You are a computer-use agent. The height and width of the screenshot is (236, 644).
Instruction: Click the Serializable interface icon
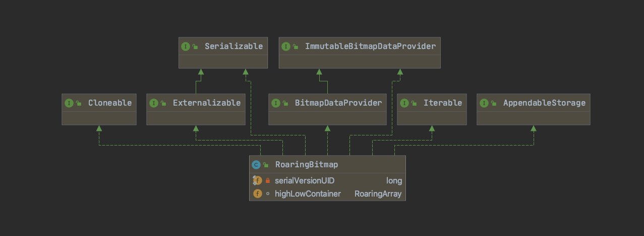tap(185, 46)
